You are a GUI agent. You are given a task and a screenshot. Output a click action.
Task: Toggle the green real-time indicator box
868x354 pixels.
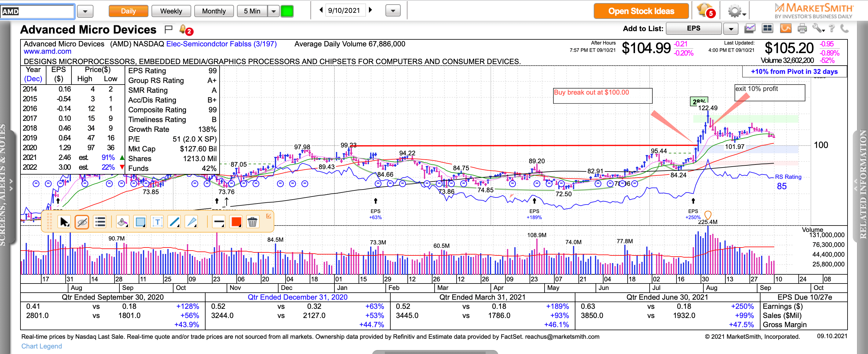pyautogui.click(x=287, y=11)
